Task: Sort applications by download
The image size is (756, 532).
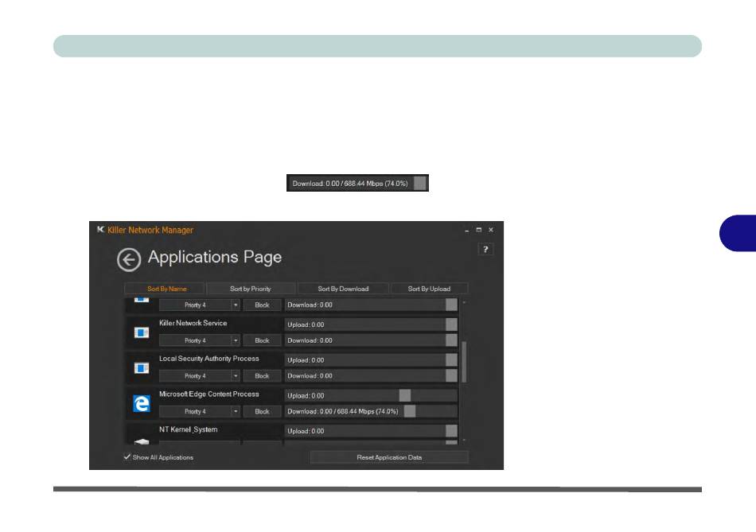Action: point(343,289)
